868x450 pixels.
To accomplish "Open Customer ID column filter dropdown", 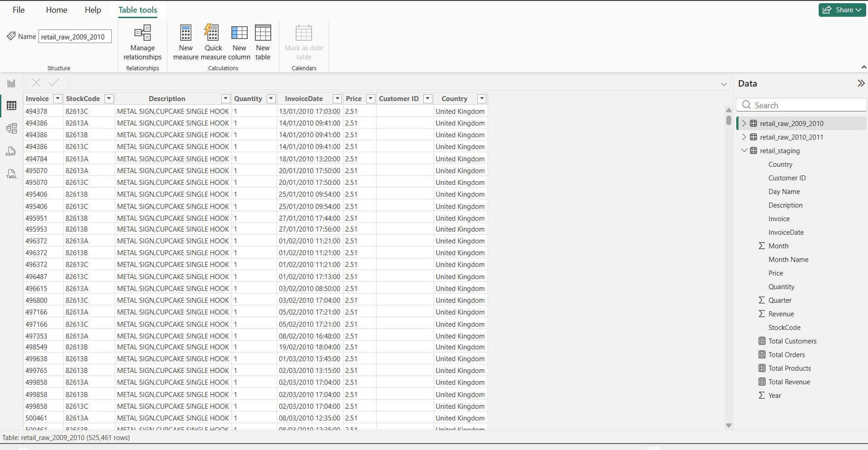I will (427, 98).
